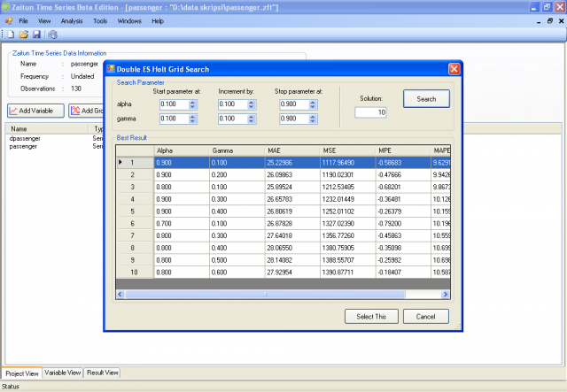Click the New file toolbar icon
Screen dimensions: 567x392
[11, 35]
